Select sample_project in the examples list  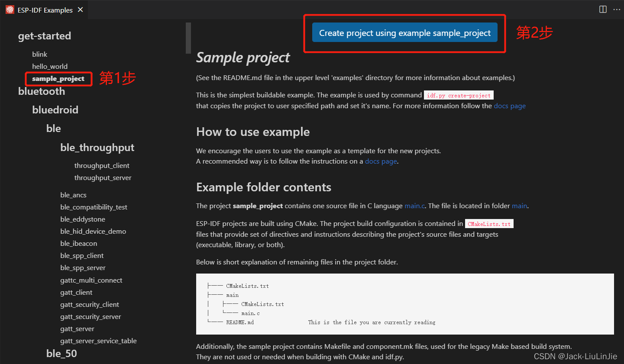58,79
